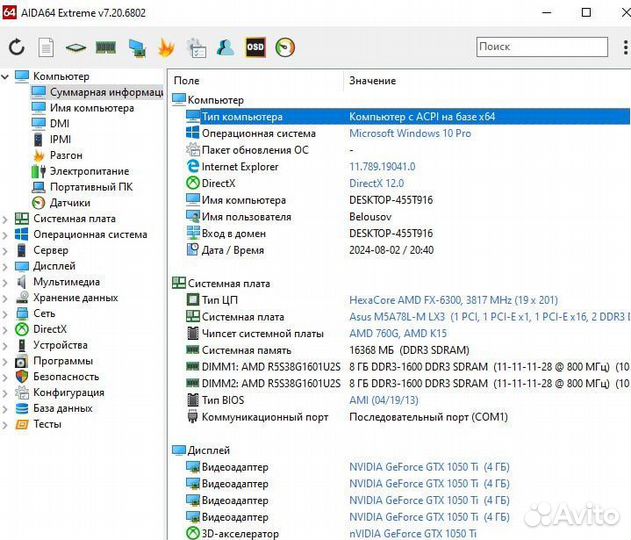This screenshot has width=631, height=540.
Task: Open the kebab menu beside search
Action: (x=625, y=47)
